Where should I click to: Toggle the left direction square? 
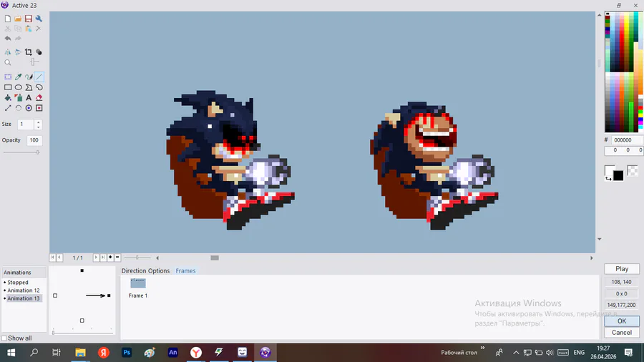55,295
